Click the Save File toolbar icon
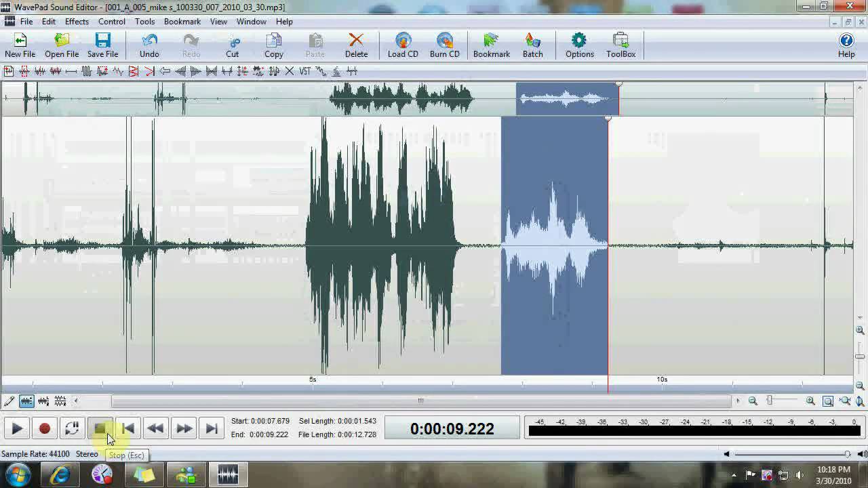 103,45
